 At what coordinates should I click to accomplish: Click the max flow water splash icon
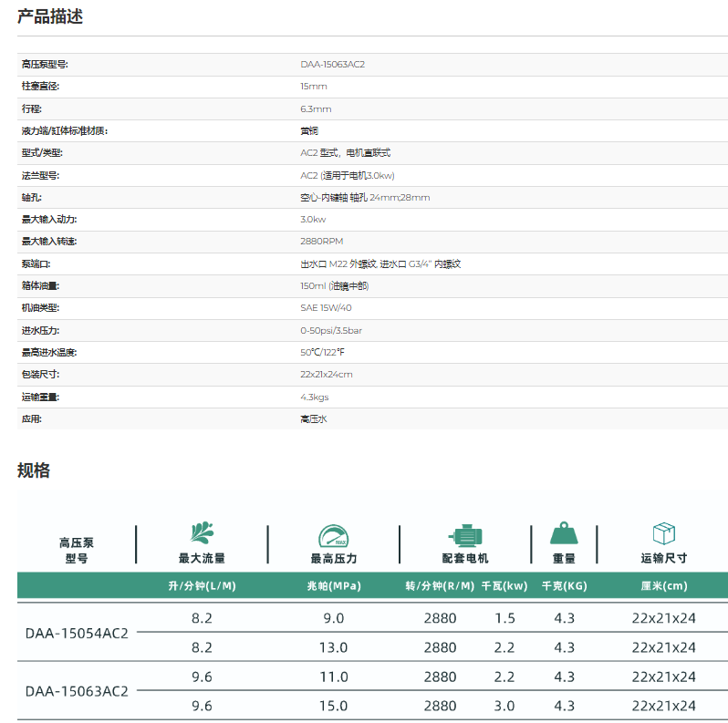202,533
